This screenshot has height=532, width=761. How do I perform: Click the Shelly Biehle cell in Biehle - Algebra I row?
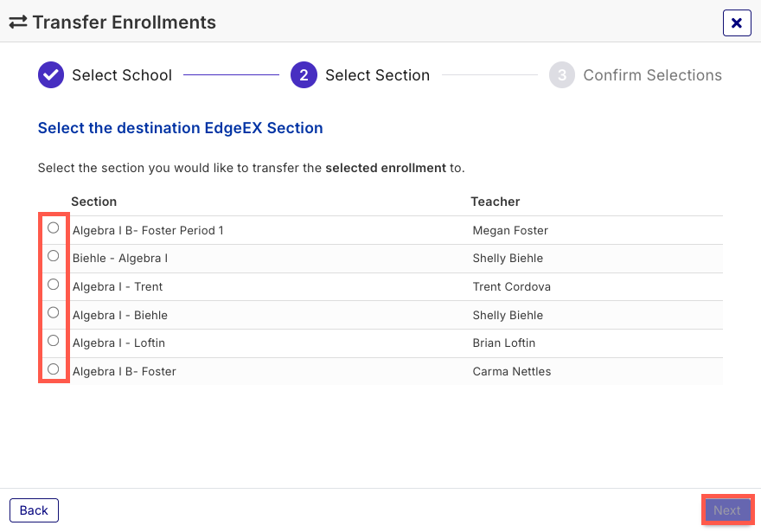tap(508, 259)
